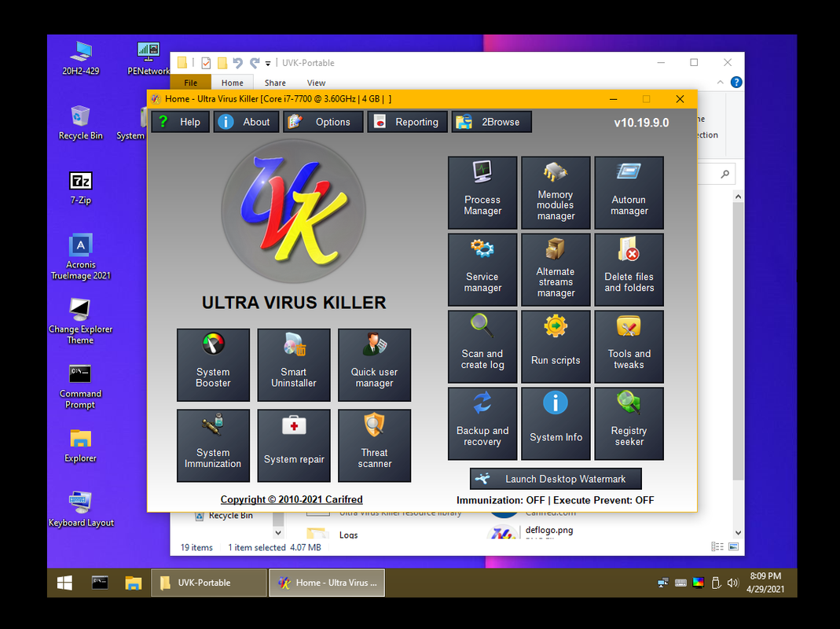Open Alternate streams manager
This screenshot has width=840, height=629.
tap(556, 270)
